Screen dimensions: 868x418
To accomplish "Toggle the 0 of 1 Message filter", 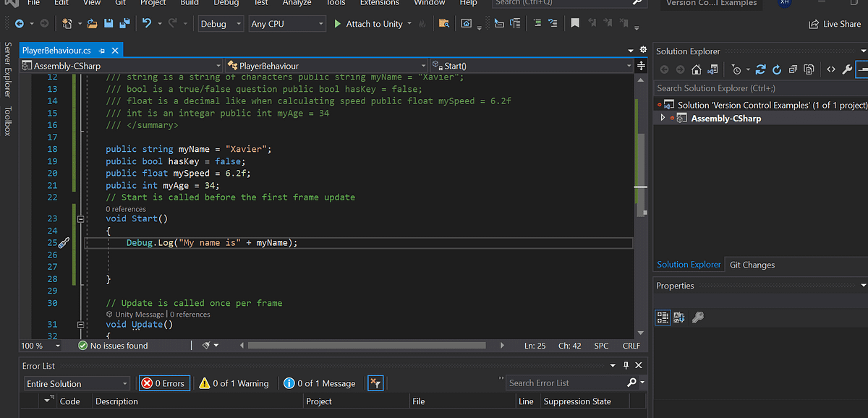I will click(x=320, y=383).
